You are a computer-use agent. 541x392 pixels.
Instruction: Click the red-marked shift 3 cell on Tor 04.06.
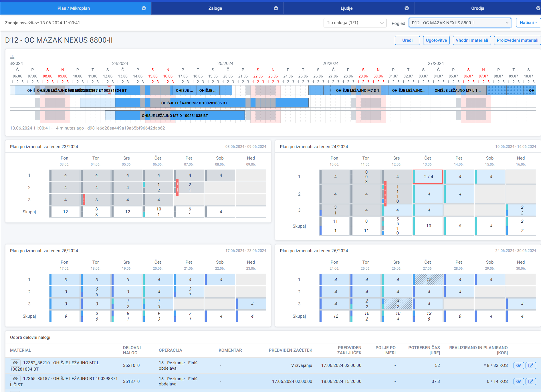pyautogui.click(x=96, y=200)
